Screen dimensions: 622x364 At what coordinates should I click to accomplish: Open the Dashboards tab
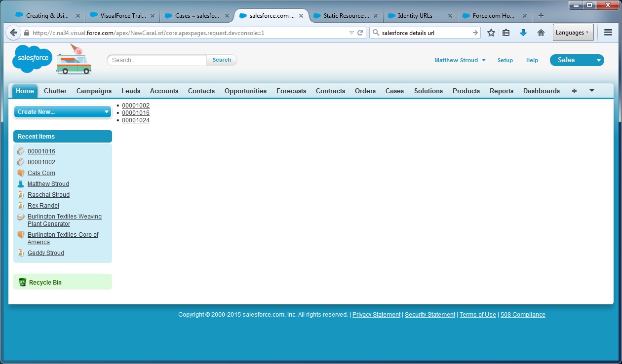542,91
